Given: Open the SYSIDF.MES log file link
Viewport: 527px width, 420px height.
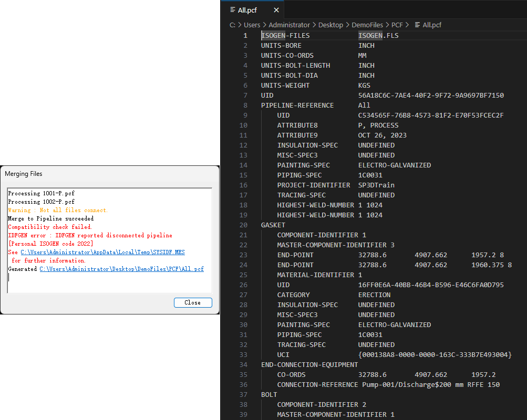Looking at the screenshot, I should [102, 252].
